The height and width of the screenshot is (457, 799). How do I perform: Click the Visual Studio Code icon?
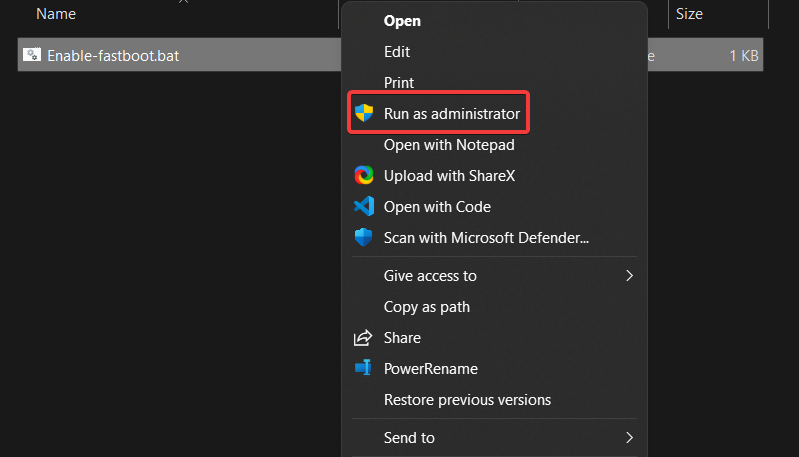[364, 207]
